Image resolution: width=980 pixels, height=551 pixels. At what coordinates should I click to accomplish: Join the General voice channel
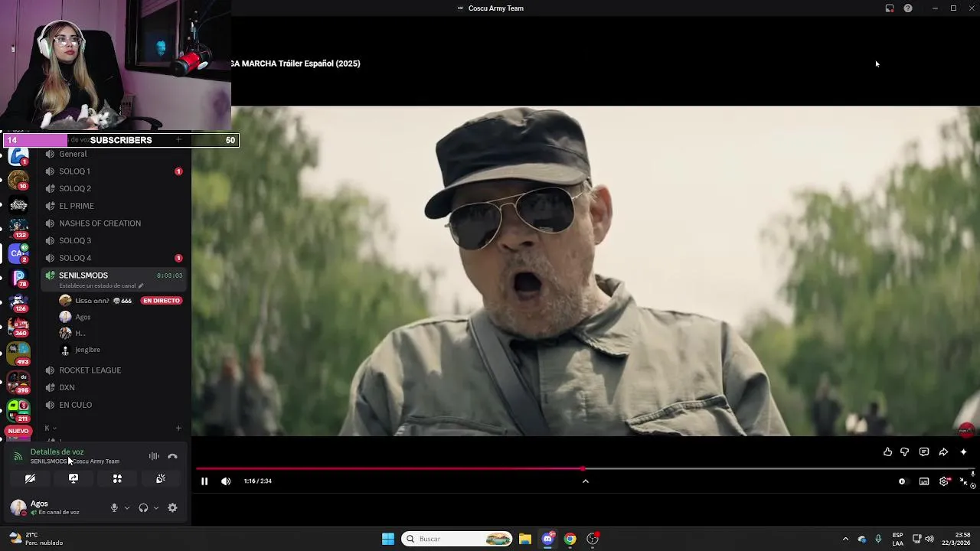(113, 154)
